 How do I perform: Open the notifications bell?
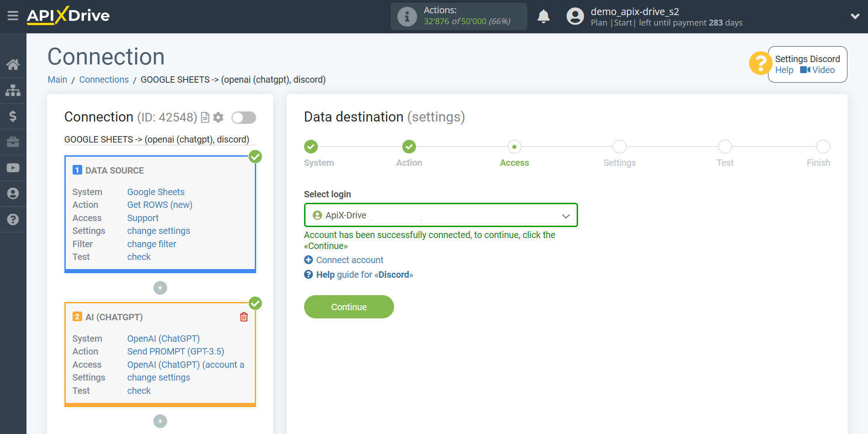543,16
